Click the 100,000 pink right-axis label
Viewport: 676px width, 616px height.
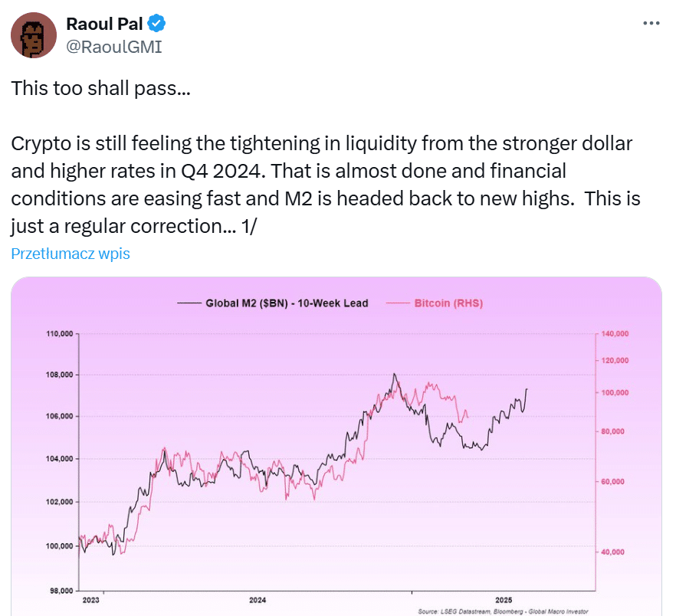point(615,393)
